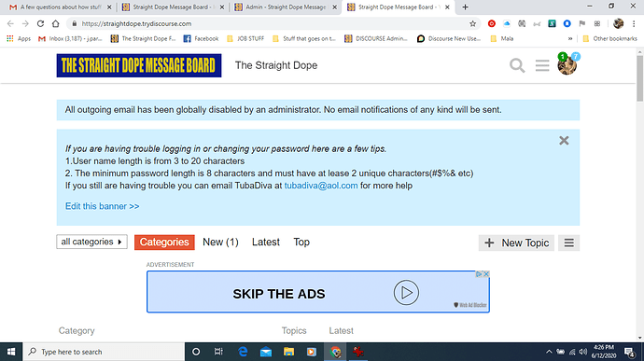
Task: Switch to the Latest tab
Action: (x=266, y=242)
